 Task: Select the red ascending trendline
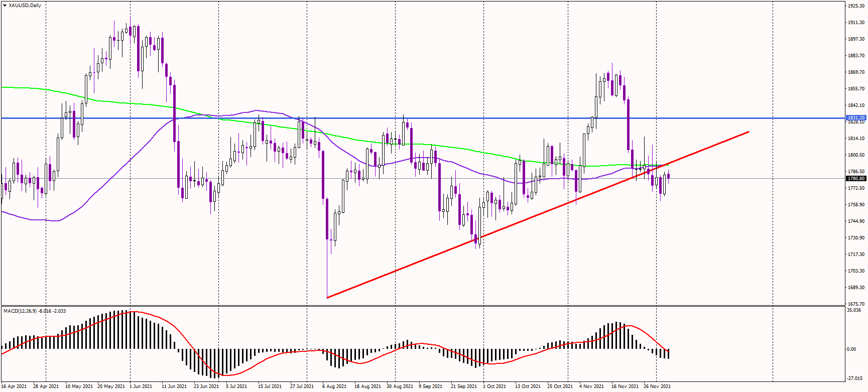point(538,215)
